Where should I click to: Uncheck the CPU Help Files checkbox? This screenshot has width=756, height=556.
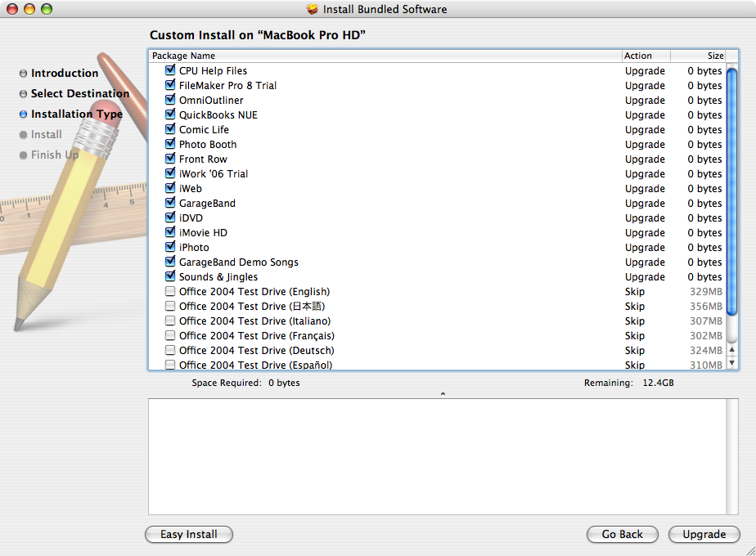coord(169,70)
